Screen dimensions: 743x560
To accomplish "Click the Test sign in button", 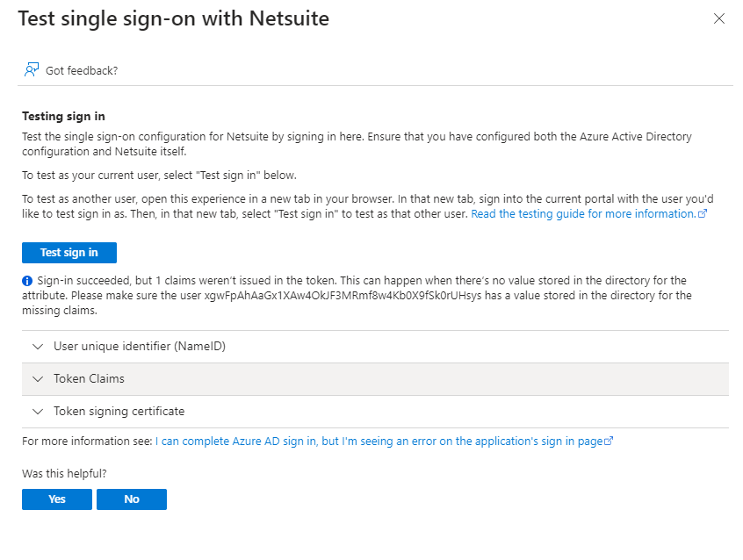I will (x=69, y=253).
